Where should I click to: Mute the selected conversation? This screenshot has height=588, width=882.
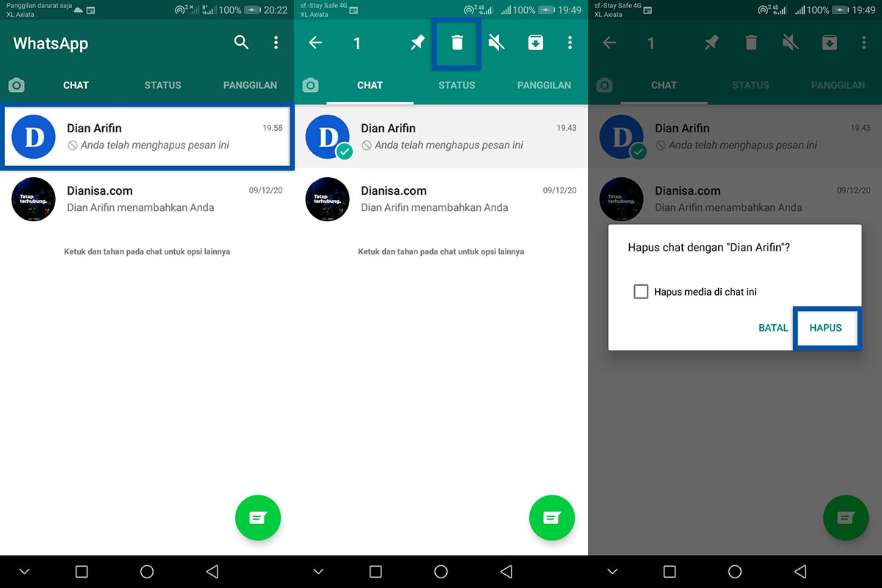tap(496, 43)
